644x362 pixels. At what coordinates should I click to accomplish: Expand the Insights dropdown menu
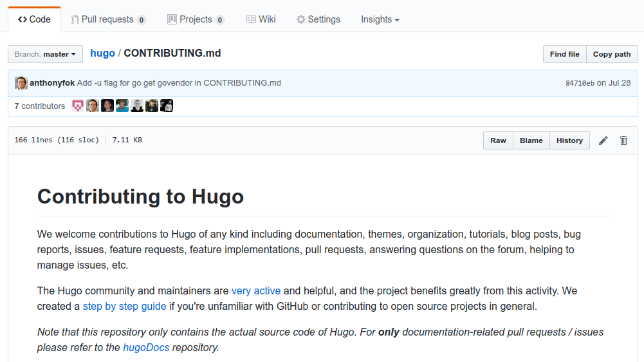(380, 19)
